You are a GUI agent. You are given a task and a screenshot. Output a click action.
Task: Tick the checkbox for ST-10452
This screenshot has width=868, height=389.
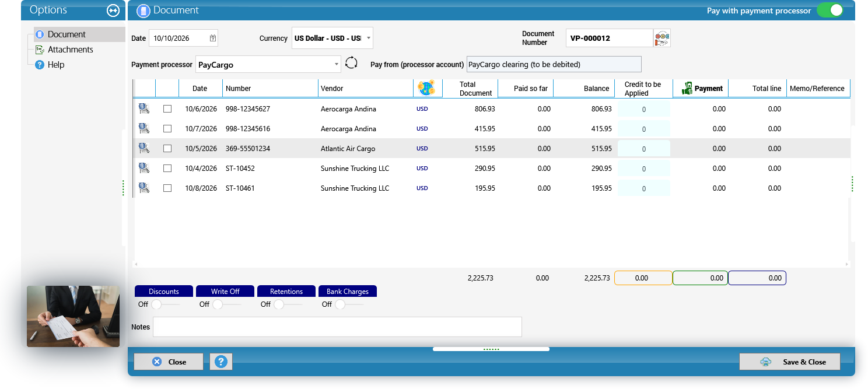(x=167, y=169)
